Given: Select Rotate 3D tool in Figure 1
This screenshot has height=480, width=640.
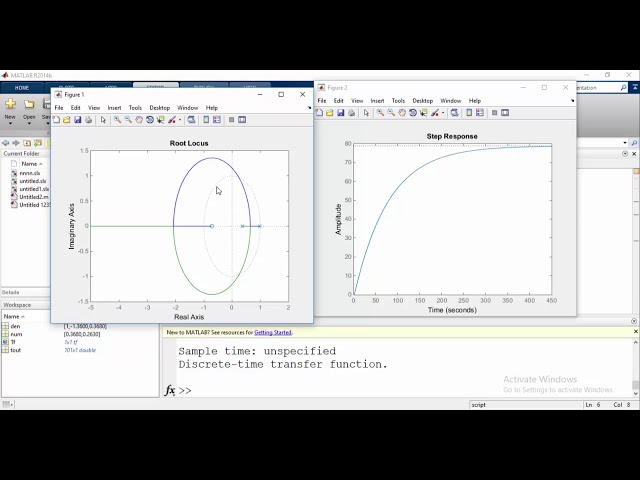Looking at the screenshot, I should [x=149, y=120].
